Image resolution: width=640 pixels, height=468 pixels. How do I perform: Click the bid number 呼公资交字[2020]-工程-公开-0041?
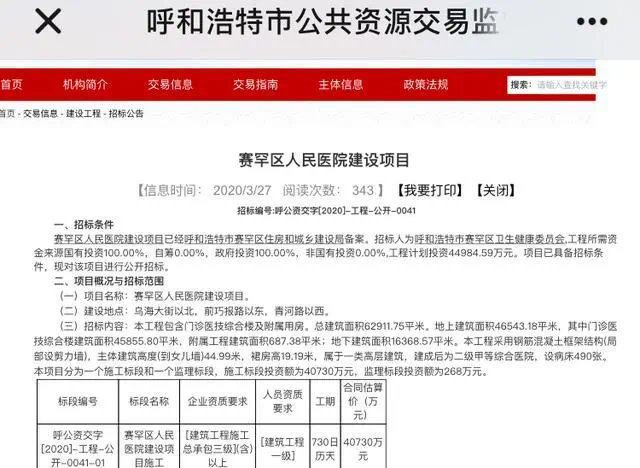[x=345, y=211]
